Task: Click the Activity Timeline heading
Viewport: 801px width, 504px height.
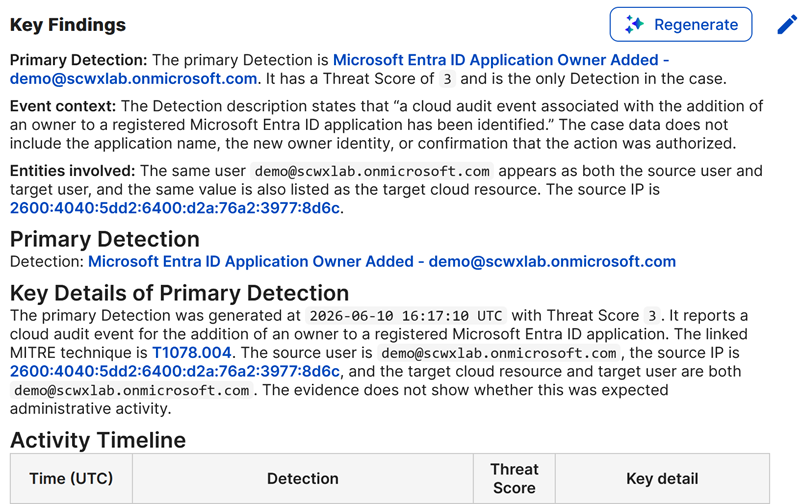Action: (98, 440)
